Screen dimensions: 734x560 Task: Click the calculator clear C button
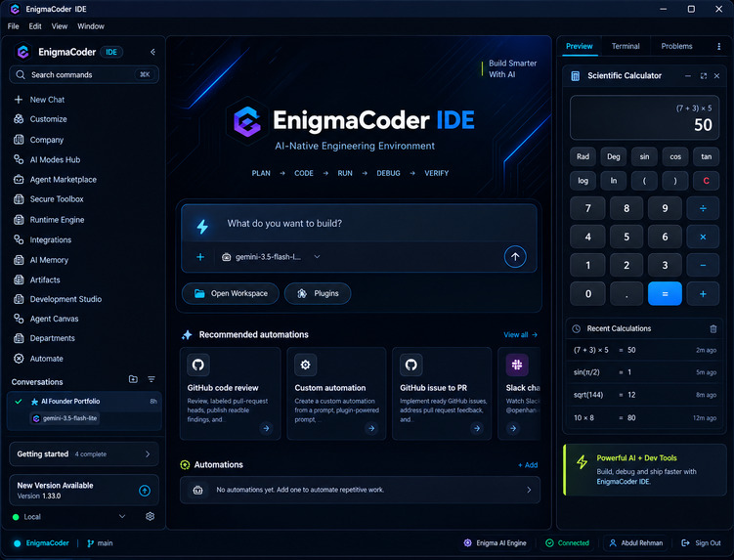[706, 181]
